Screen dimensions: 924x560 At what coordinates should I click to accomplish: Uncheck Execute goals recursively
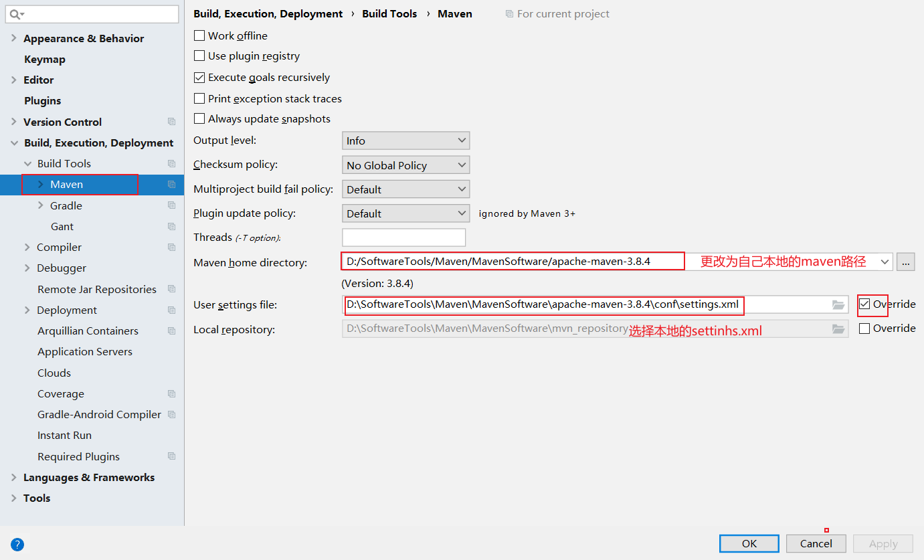(x=199, y=78)
